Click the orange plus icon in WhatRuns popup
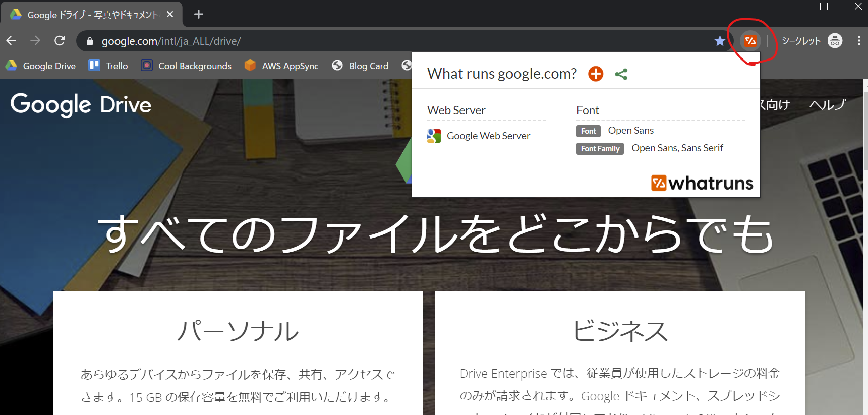The width and height of the screenshot is (868, 415). click(x=596, y=74)
